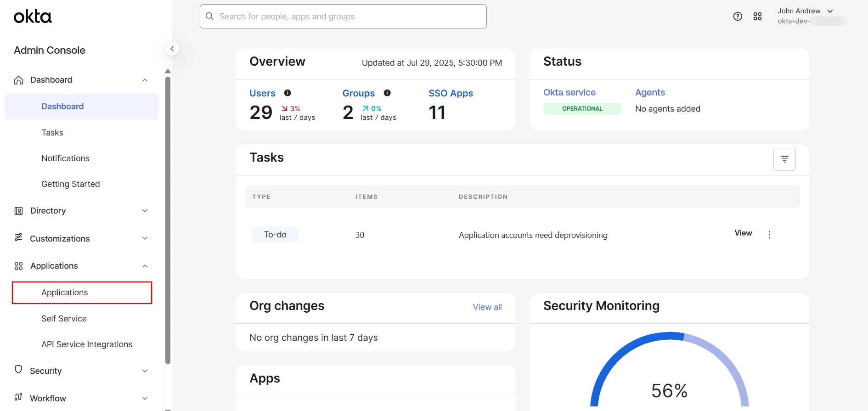This screenshot has height=411, width=868.
Task: Click the OPERATIONAL status badge
Action: (582, 109)
